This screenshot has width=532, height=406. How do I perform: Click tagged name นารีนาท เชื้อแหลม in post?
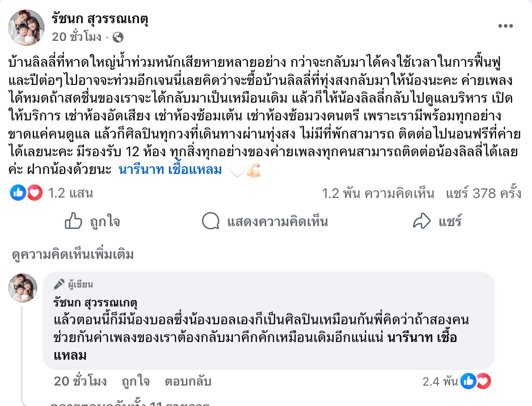[x=170, y=170]
